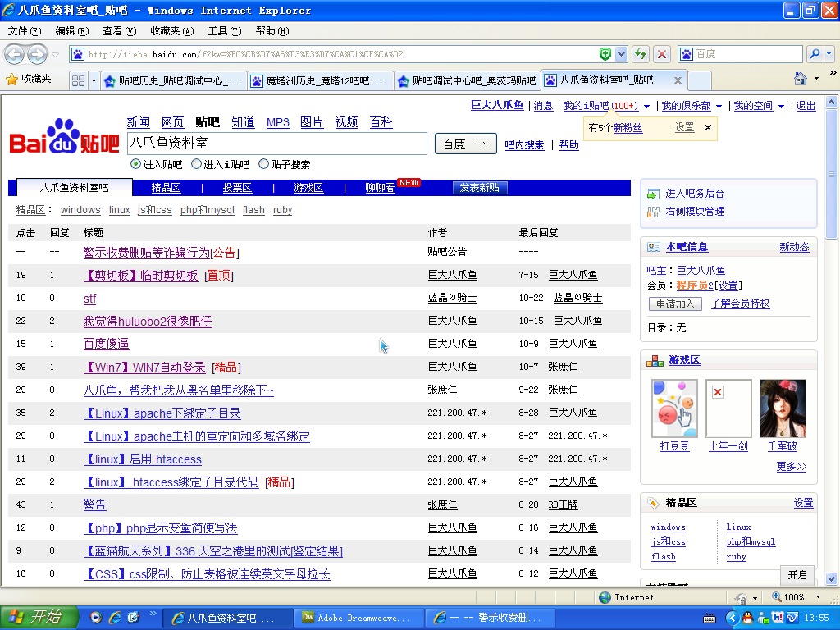Click the green refresh arrows icon
This screenshot has height=630, width=840.
coord(640,54)
